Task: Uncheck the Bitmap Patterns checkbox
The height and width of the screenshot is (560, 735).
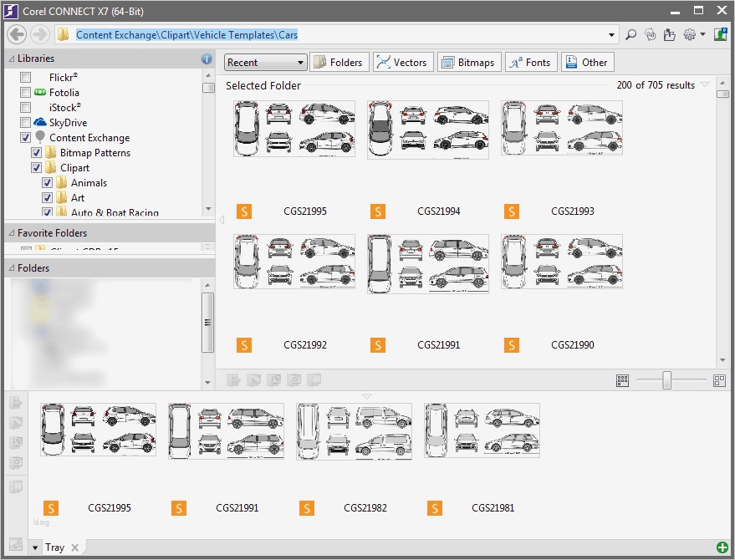Action: tap(36, 153)
